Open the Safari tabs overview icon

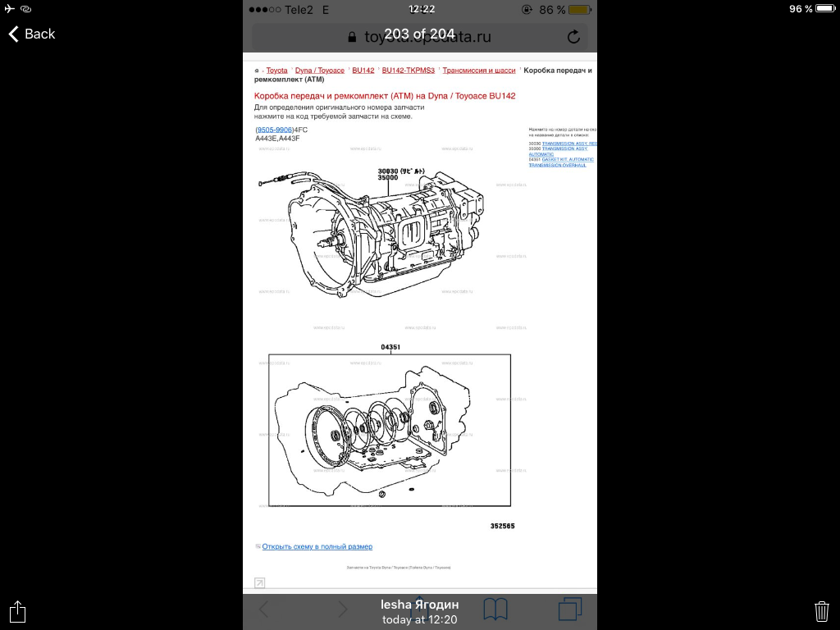point(569,609)
